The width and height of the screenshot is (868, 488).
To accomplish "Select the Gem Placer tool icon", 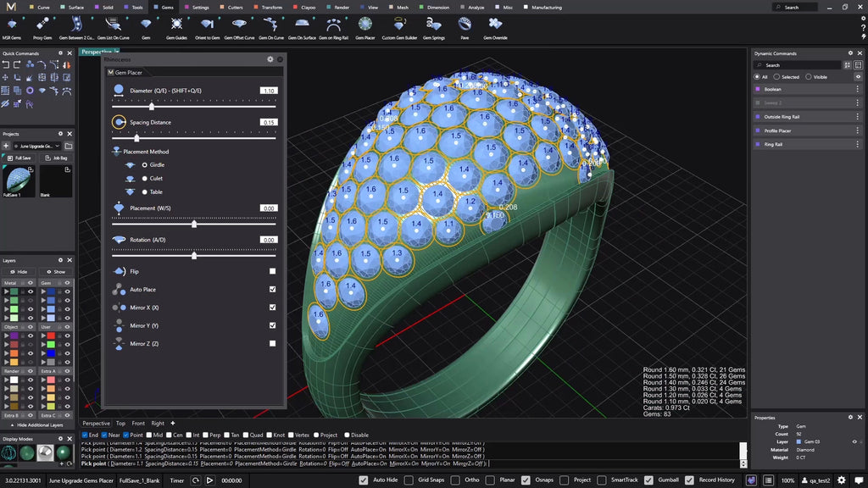I will click(364, 25).
